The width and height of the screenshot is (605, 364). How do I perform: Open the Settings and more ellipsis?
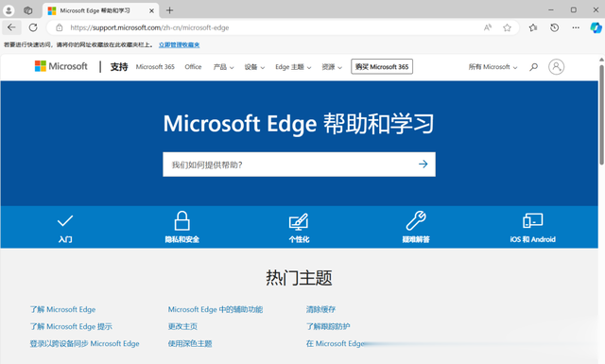click(576, 27)
